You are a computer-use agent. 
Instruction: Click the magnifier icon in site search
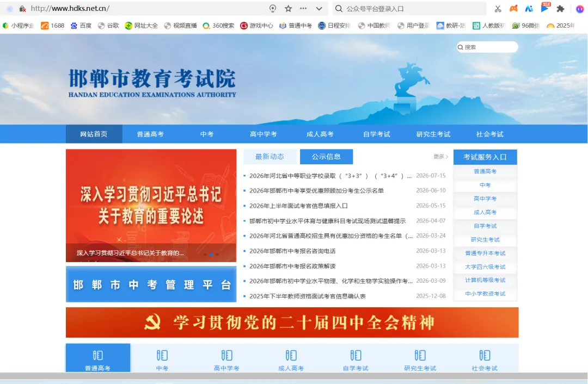click(x=461, y=47)
